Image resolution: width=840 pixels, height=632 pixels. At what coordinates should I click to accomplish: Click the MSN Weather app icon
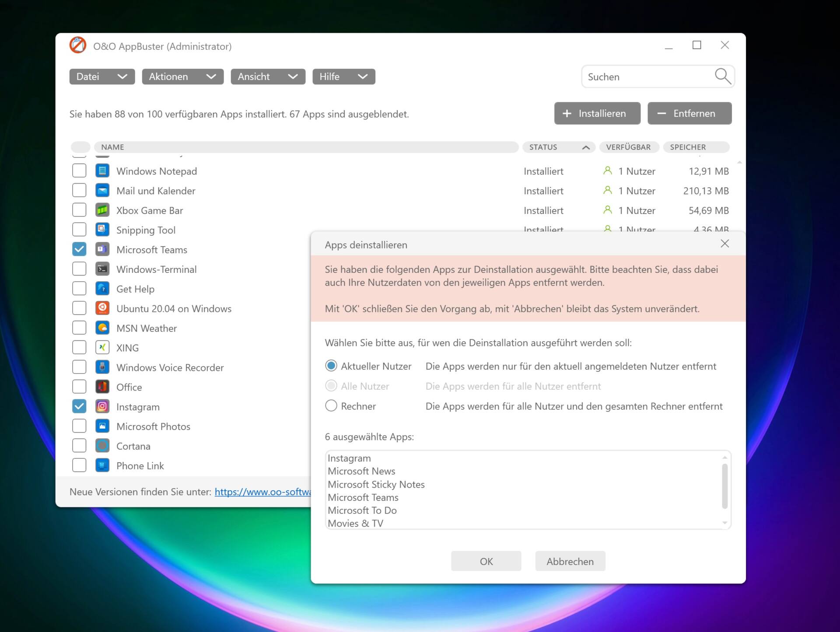[x=102, y=328]
